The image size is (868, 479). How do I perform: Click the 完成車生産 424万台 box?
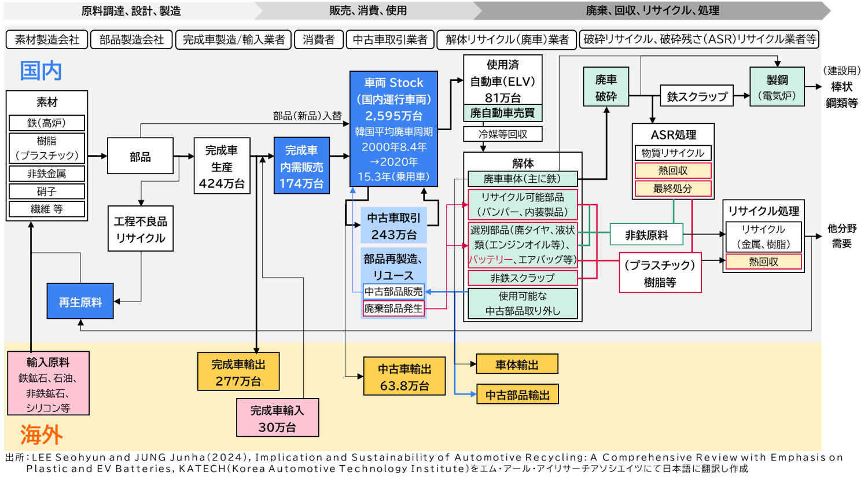[222, 166]
